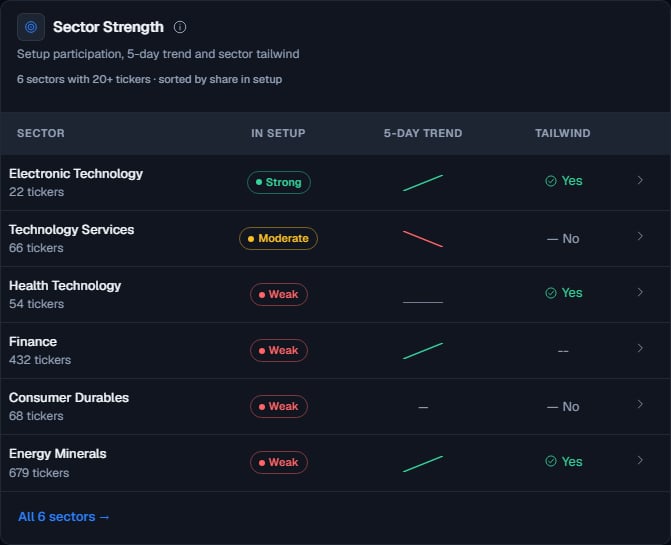Click the Consumer Durables trend dash
The image size is (671, 545).
pyautogui.click(x=423, y=407)
